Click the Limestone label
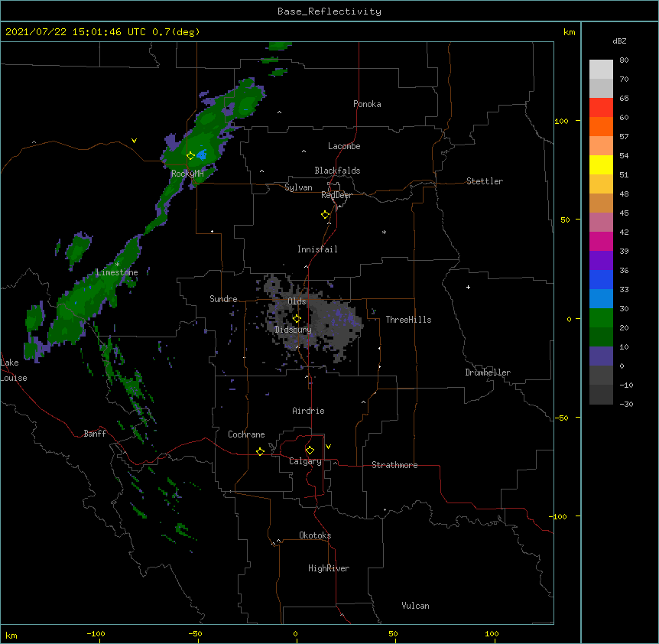Viewport: 659px width, 644px height. coord(117,272)
